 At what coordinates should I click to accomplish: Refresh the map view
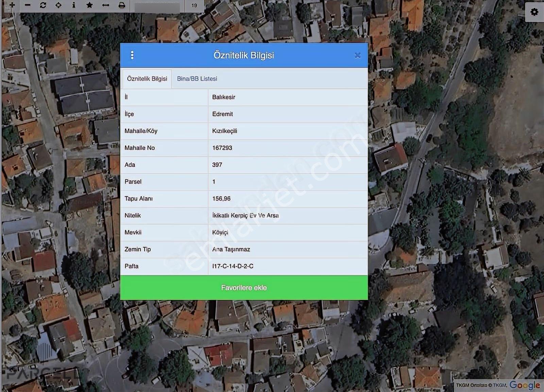43,5
